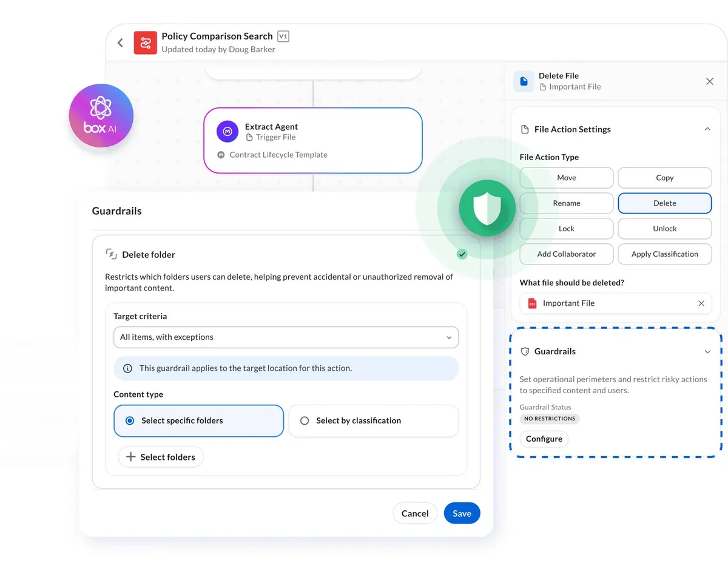The height and width of the screenshot is (580, 728).
Task: Click the File Action Settings document icon
Action: 525,129
